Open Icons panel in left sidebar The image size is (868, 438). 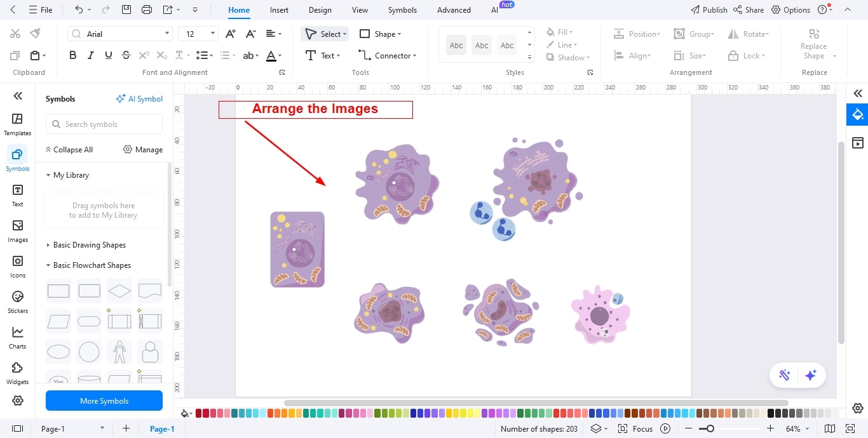18,267
